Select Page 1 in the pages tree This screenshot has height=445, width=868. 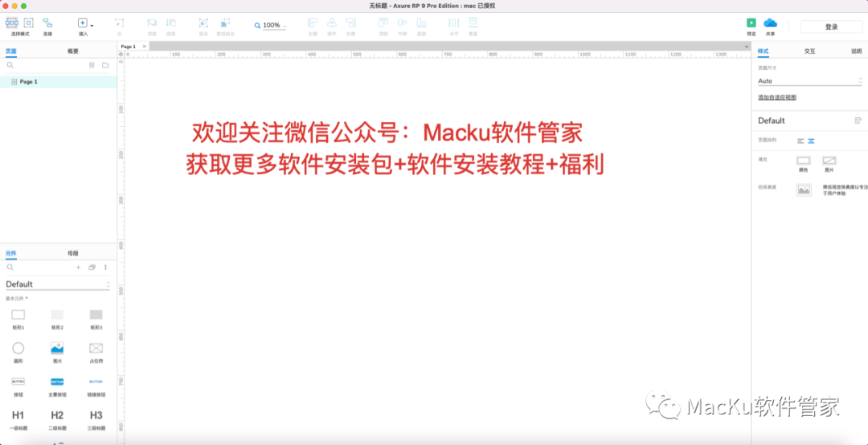[58, 82]
